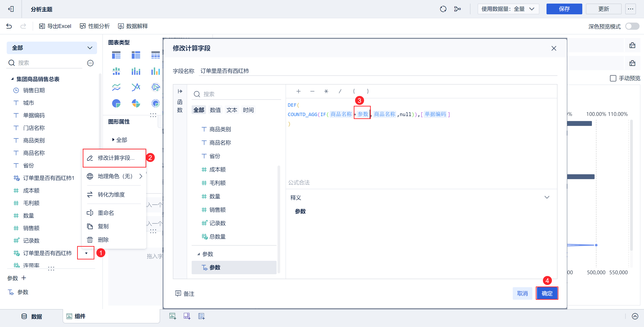This screenshot has width=644, height=327.
Task: Enable the 手动预览 checkbox
Action: coord(613,79)
